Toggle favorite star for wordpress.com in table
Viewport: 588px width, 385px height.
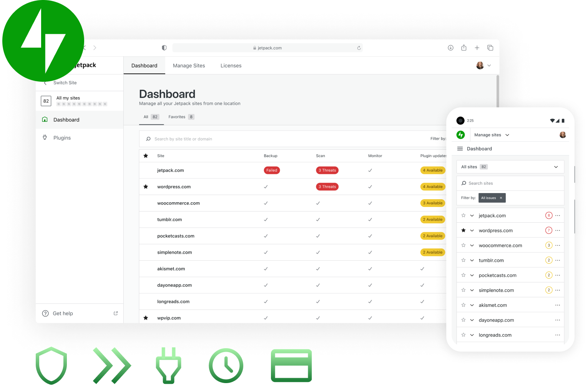point(146,187)
